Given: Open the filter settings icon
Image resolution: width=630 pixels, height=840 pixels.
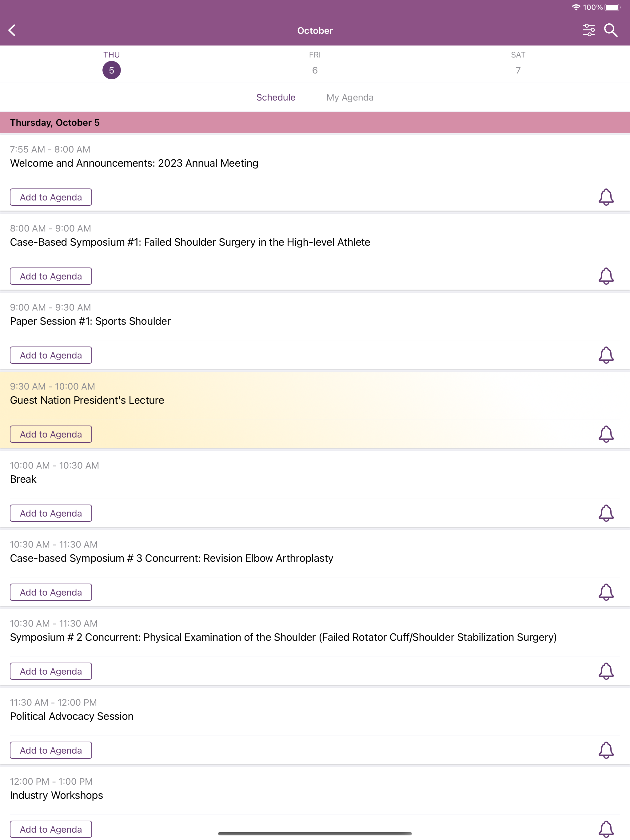Looking at the screenshot, I should [x=588, y=30].
